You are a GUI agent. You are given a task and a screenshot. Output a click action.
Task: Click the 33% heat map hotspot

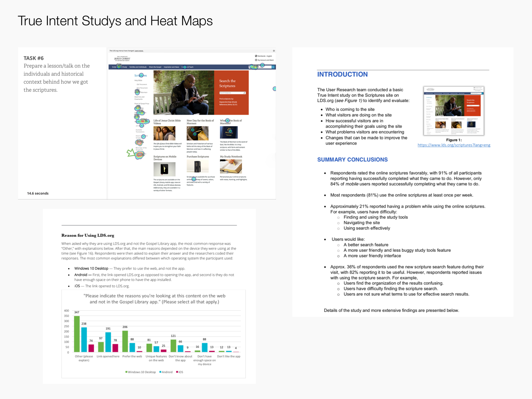point(140,155)
